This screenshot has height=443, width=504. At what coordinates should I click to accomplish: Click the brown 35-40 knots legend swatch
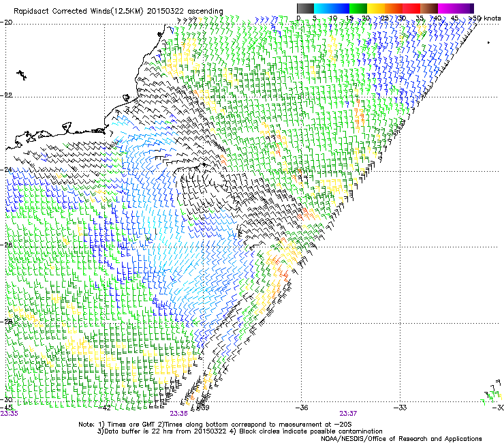[429, 8]
